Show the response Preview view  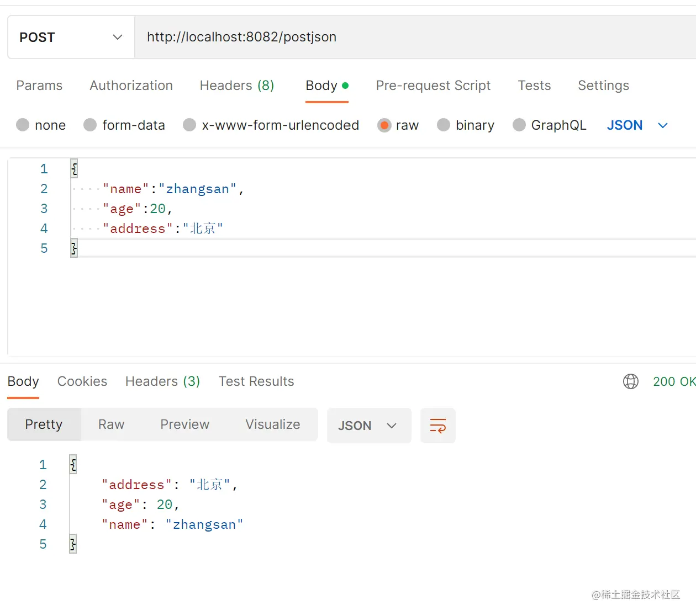(184, 424)
